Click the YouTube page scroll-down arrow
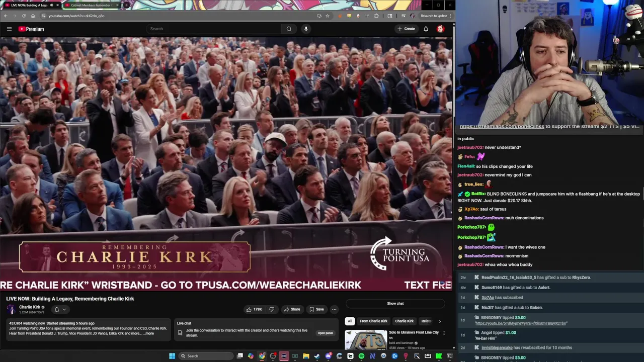 453,347
